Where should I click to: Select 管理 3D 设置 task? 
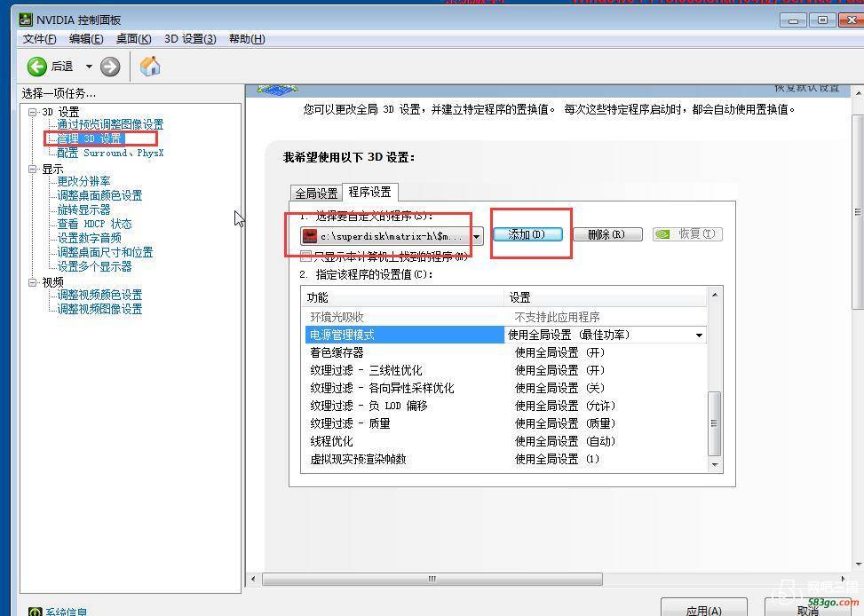coord(90,138)
